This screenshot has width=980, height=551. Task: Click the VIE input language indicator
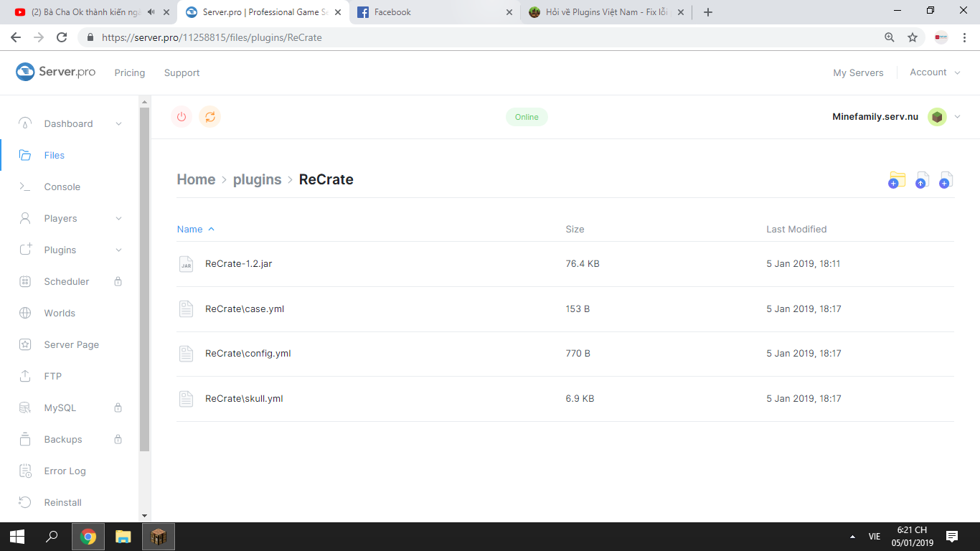pyautogui.click(x=875, y=537)
